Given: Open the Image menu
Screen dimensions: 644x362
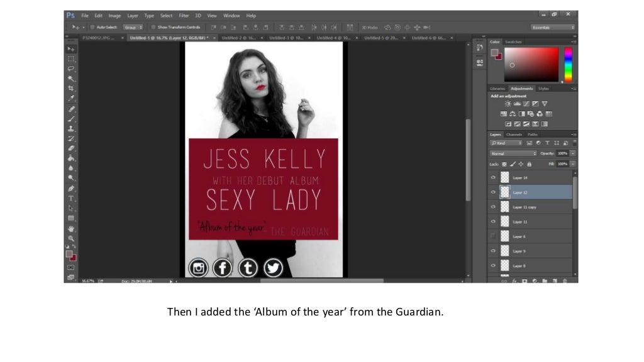Looking at the screenshot, I should pos(114,16).
